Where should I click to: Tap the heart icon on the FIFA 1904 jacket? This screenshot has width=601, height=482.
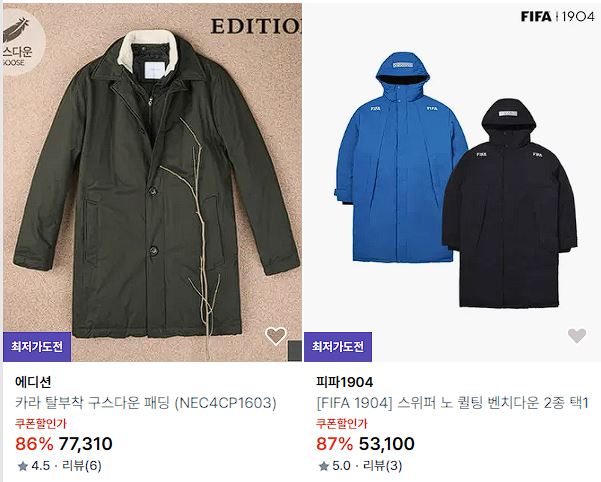(x=577, y=336)
